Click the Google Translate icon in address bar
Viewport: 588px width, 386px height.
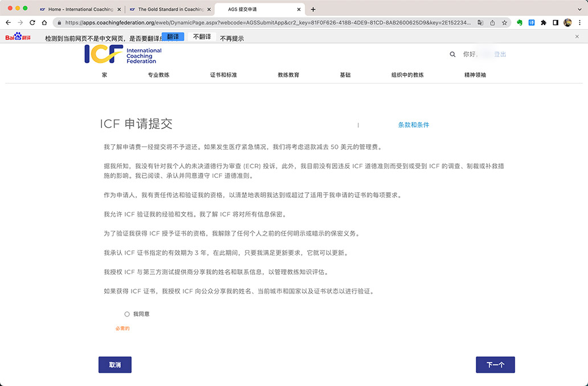tap(481, 23)
